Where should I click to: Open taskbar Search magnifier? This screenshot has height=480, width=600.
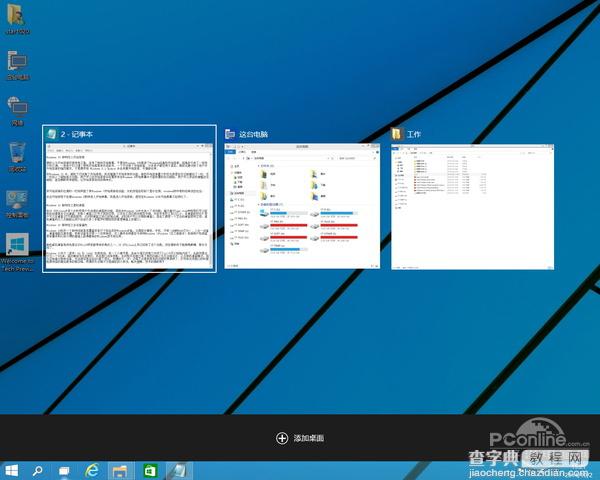coord(38,470)
